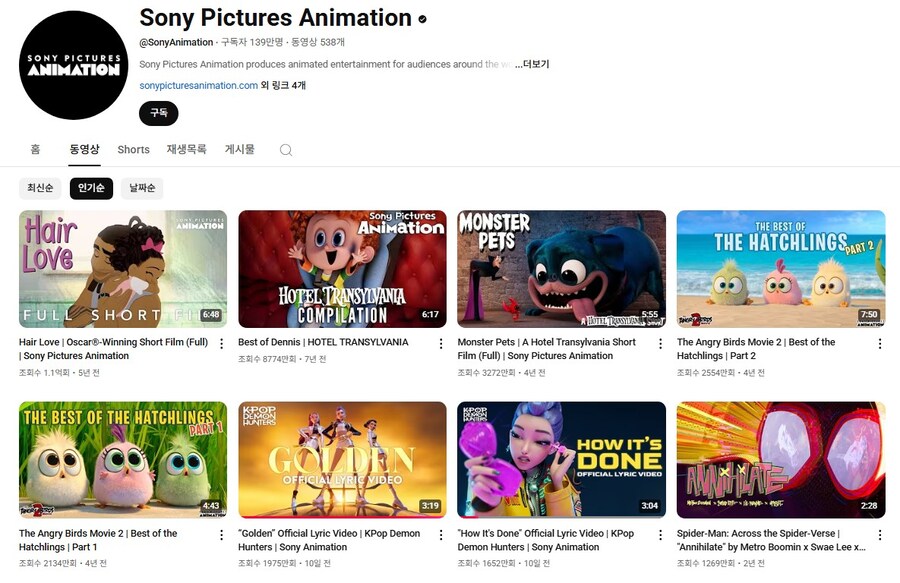Open more options for Best of Dennis video
900x583 pixels.
tap(441, 344)
